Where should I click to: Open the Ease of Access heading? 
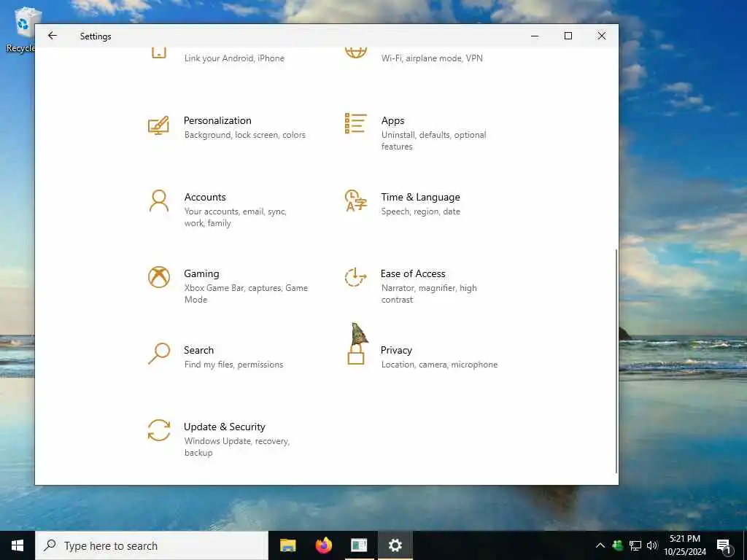coord(413,274)
